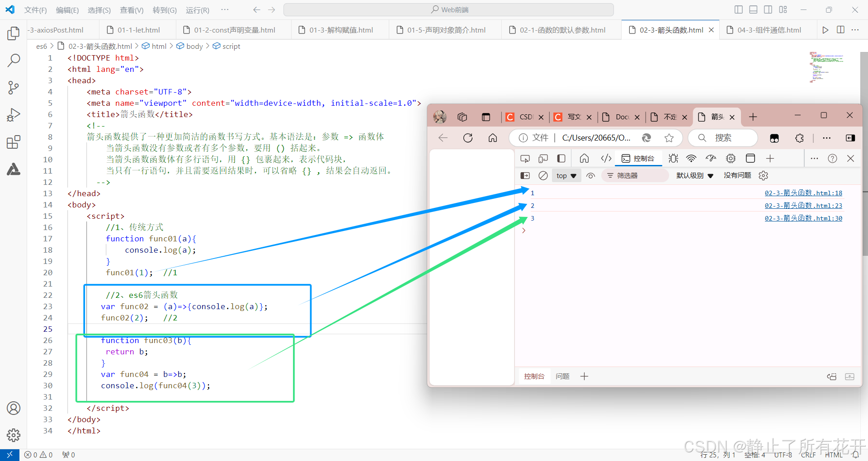The image size is (868, 461).
Task: Open the 运行(R) menu
Action: click(198, 10)
